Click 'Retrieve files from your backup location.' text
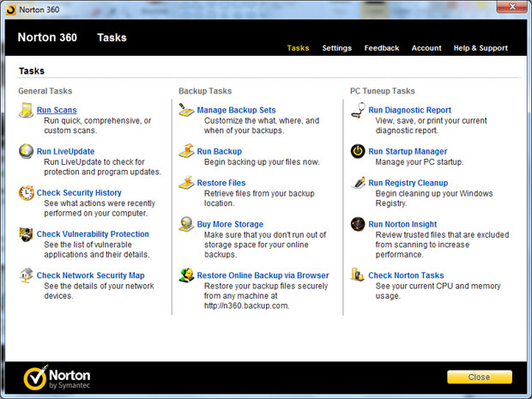The width and height of the screenshot is (532, 399). coord(259,198)
